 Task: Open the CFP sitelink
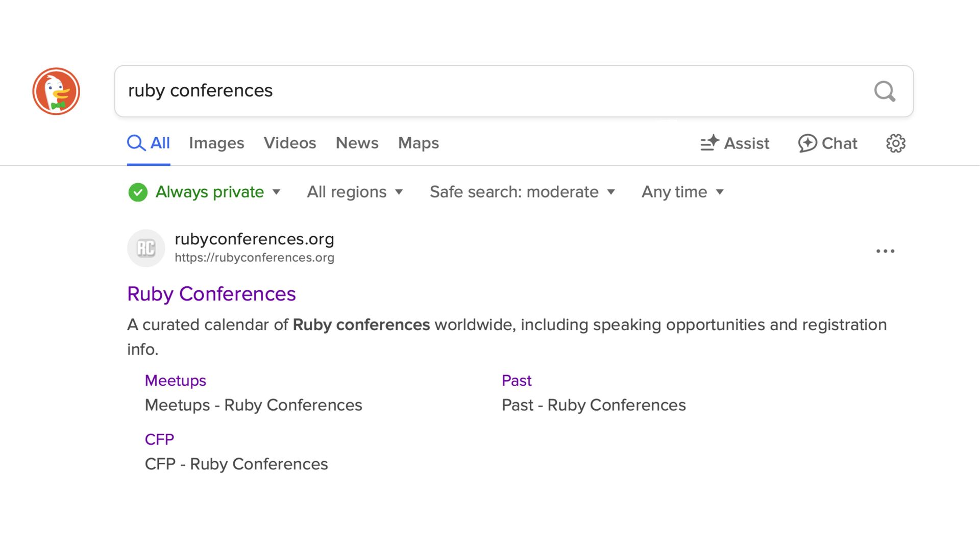tap(159, 439)
